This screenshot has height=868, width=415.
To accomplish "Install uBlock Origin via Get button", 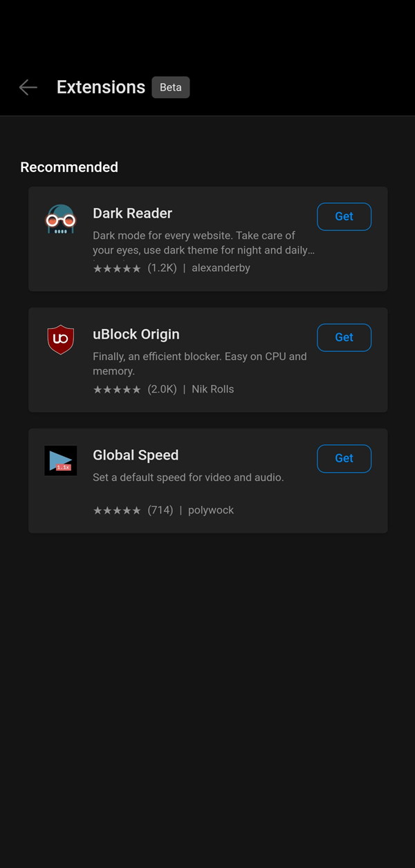I will tap(344, 337).
